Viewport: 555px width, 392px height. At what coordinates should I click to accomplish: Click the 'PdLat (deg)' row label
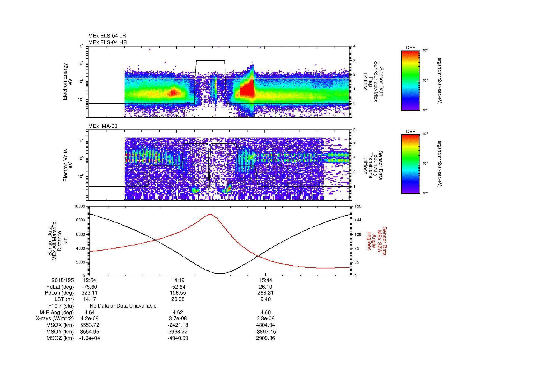click(60, 287)
